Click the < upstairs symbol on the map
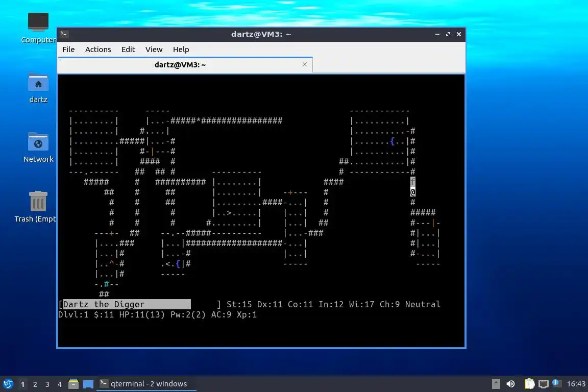The width and height of the screenshot is (588, 392). coord(167,264)
